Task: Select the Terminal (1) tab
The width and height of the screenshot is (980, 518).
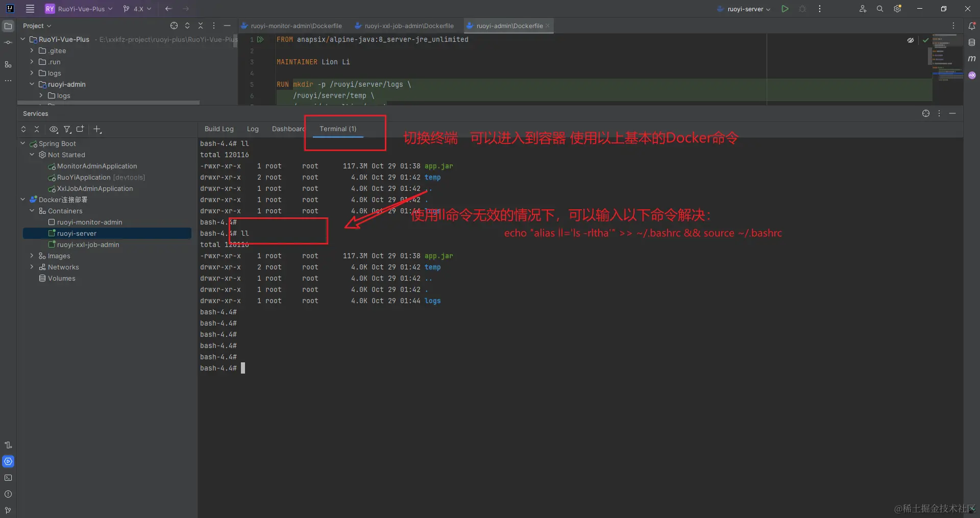Action: (x=338, y=129)
